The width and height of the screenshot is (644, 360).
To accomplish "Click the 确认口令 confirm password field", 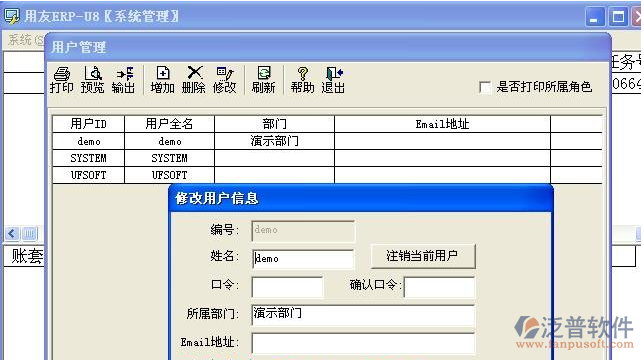I will point(439,287).
